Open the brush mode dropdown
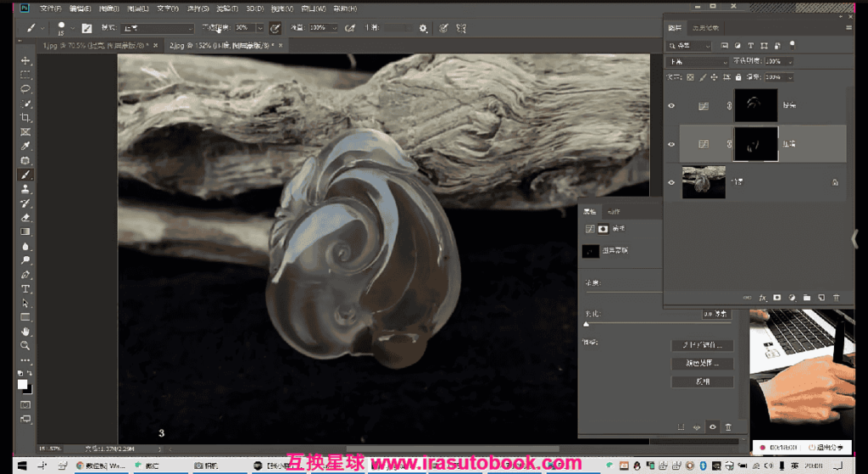 coord(158,28)
